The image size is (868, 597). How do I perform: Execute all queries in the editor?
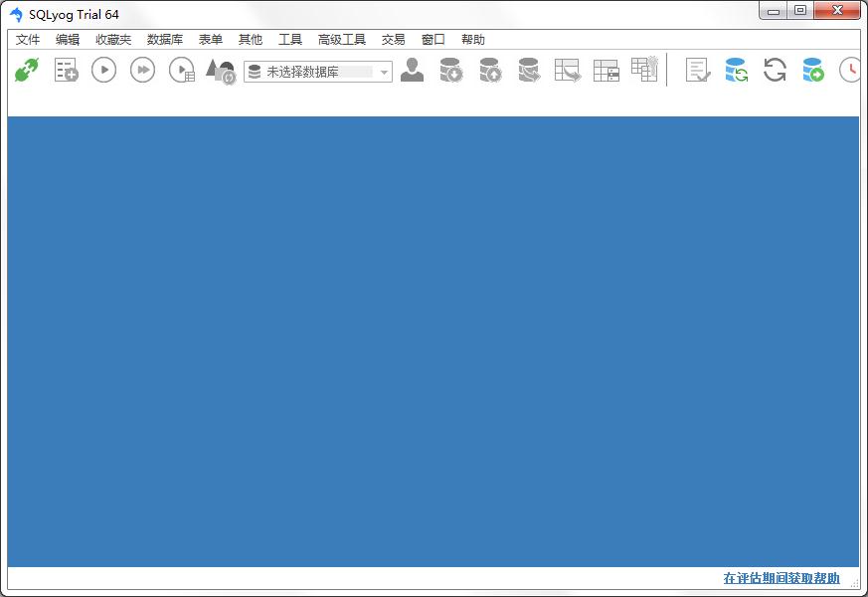[140, 70]
